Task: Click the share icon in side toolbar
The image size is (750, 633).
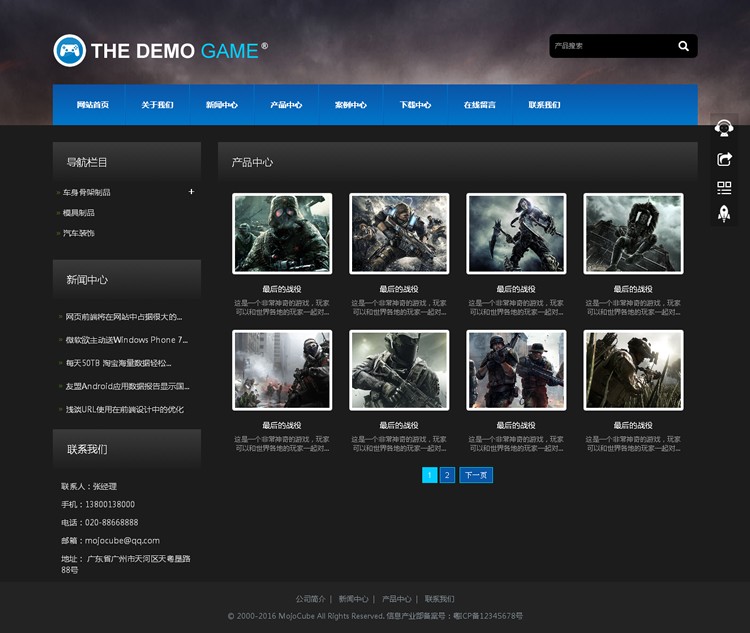Action: point(724,159)
